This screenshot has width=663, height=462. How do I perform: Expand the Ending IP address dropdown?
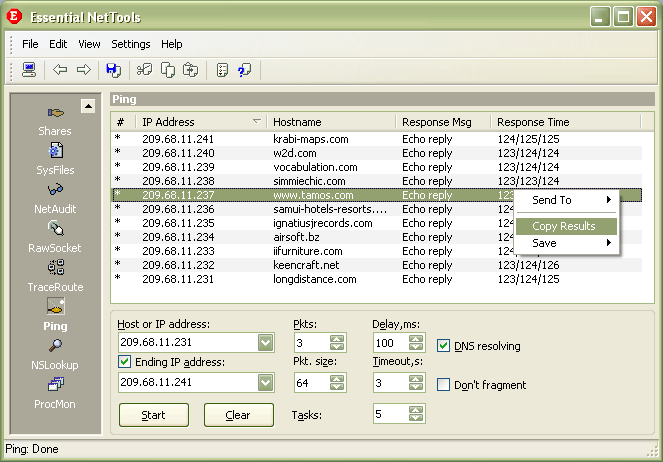pos(266,383)
